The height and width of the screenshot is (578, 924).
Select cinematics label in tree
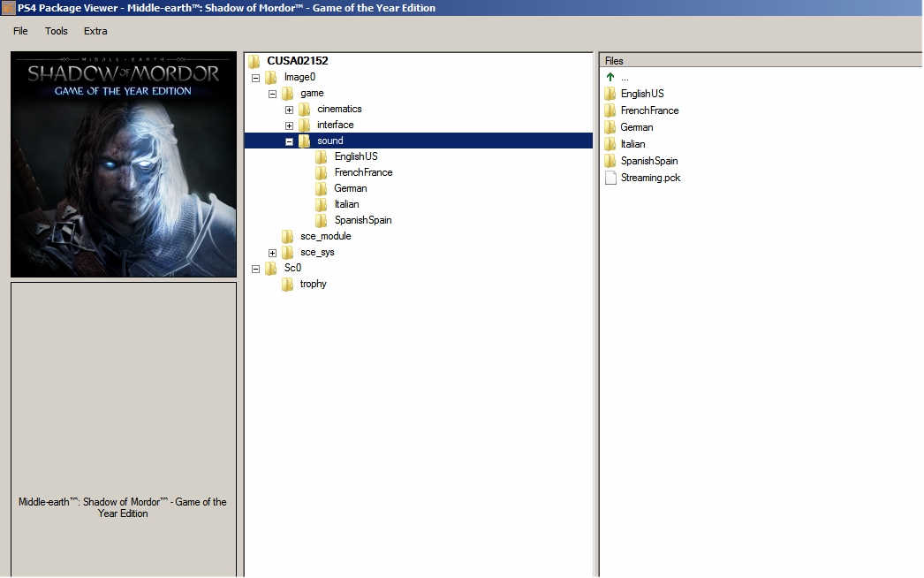pyautogui.click(x=339, y=109)
